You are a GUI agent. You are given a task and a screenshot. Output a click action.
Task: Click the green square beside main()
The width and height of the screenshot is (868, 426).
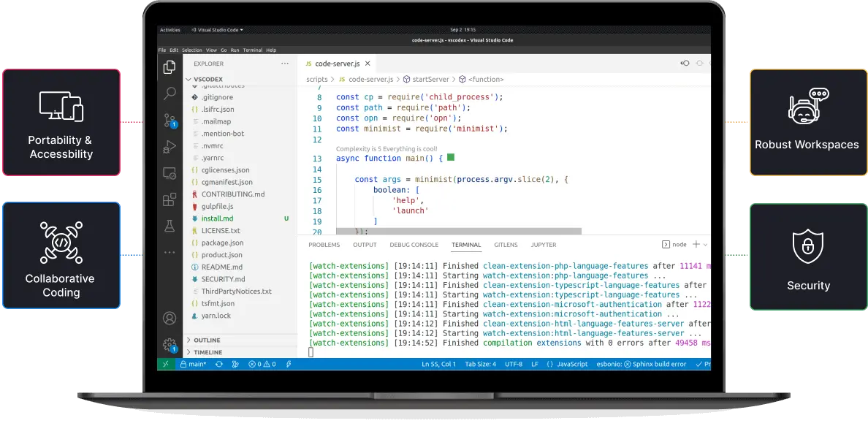pos(451,157)
